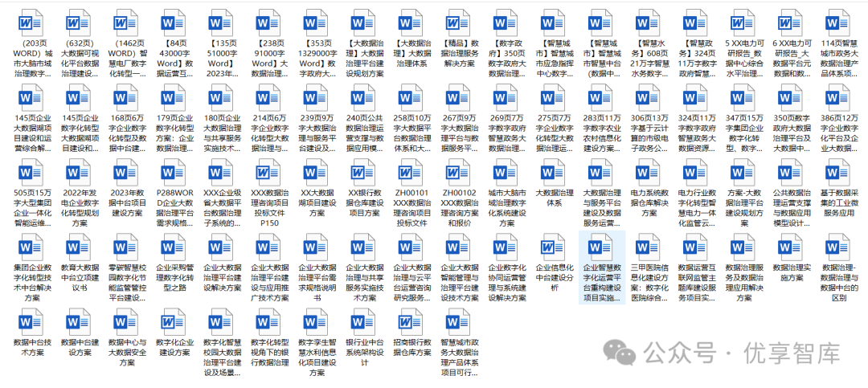This screenshot has height=388, width=868.
Task: Select the Word icon of 2023年数据中台项目建设方案
Action: pyautogui.click(x=125, y=173)
